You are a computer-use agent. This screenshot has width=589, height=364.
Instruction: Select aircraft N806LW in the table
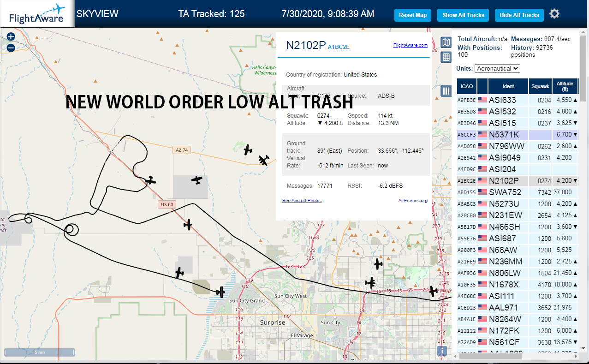click(518, 273)
